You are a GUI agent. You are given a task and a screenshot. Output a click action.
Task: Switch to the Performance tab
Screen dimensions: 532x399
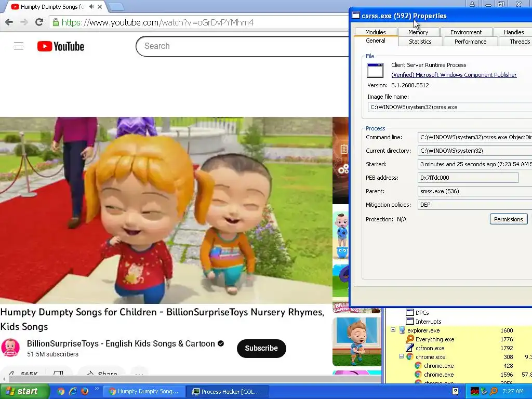point(470,42)
